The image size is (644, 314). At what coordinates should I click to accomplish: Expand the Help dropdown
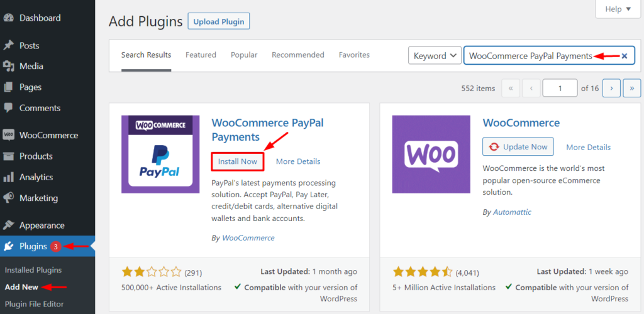[618, 9]
